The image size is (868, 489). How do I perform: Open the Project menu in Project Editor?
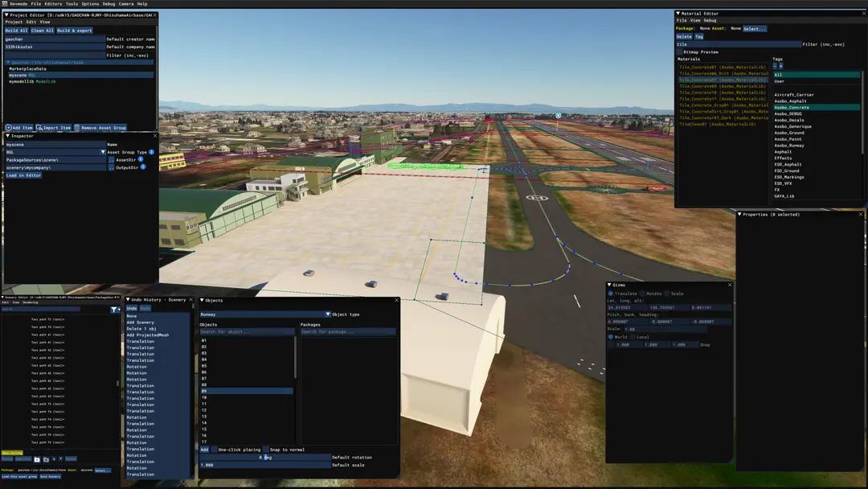click(14, 23)
